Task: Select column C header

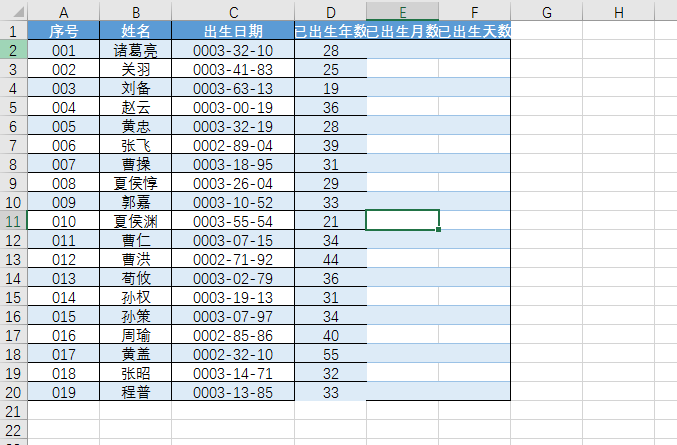Action: tap(233, 12)
